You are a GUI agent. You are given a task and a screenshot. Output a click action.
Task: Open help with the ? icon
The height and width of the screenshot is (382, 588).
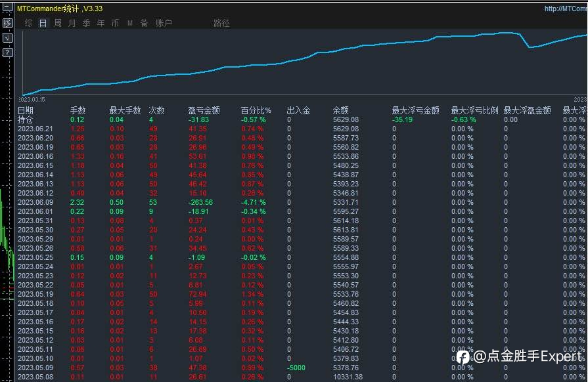tap(7, 53)
